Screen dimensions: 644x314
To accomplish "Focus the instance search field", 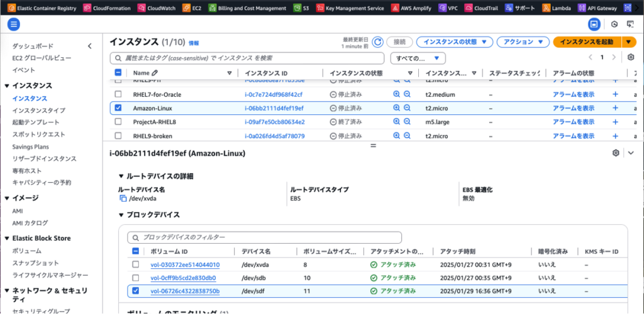I will pyautogui.click(x=247, y=58).
